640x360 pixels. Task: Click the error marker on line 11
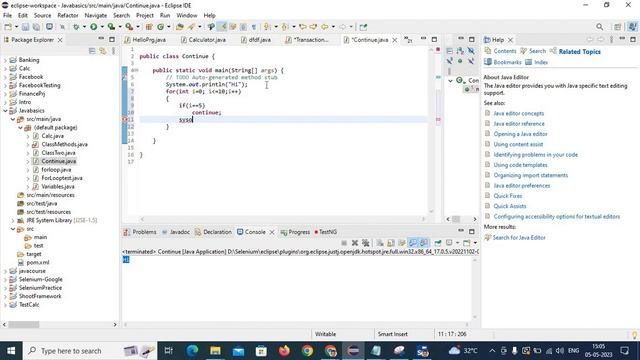pyautogui.click(x=125, y=120)
